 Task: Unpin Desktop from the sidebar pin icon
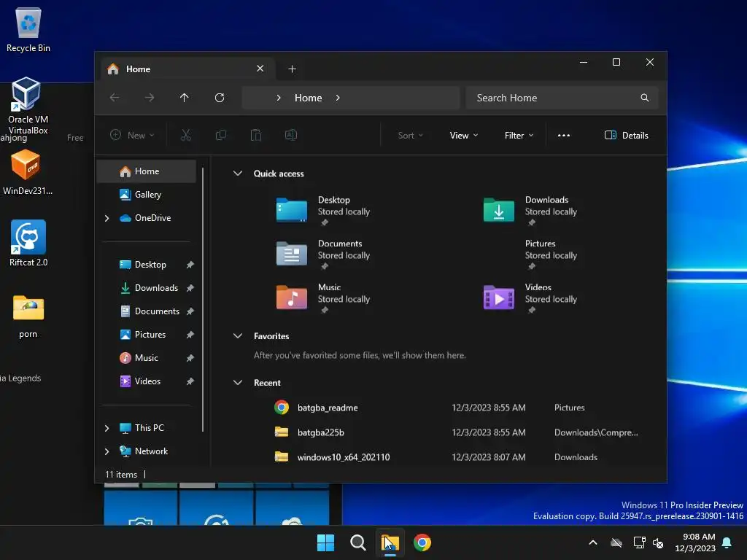[190, 265]
